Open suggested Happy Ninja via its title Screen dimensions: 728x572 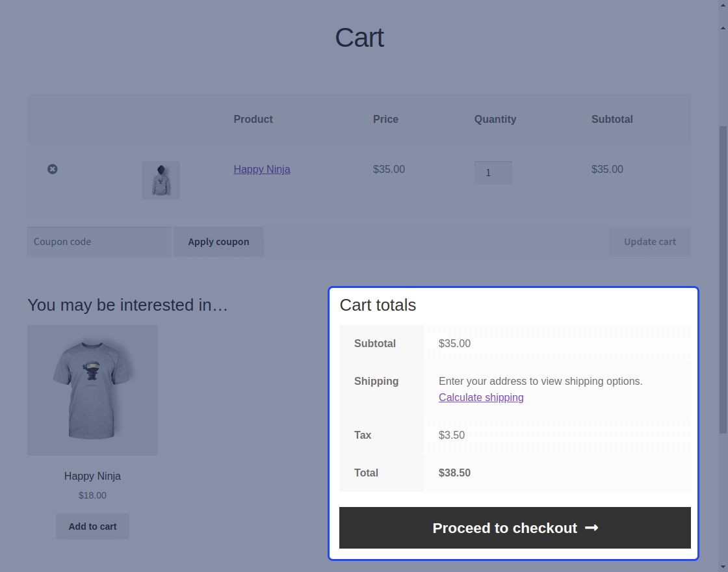(x=92, y=476)
